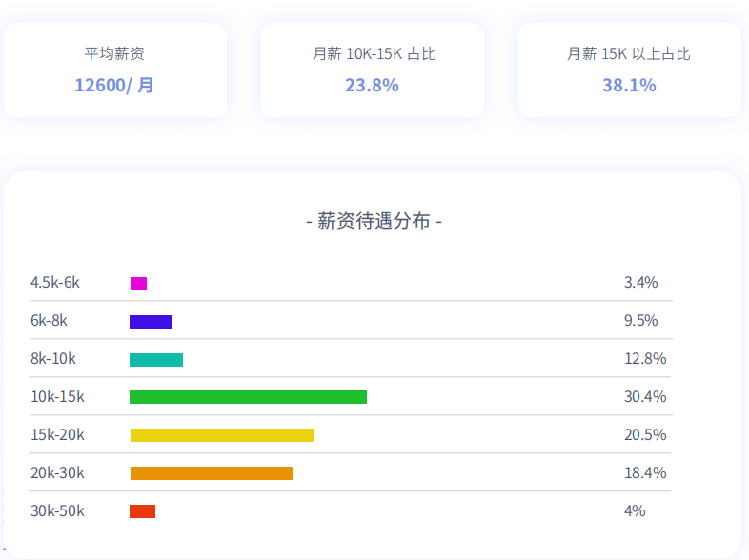The height and width of the screenshot is (560, 749).
Task: Select the 3.4% percentage value
Action: tap(640, 282)
